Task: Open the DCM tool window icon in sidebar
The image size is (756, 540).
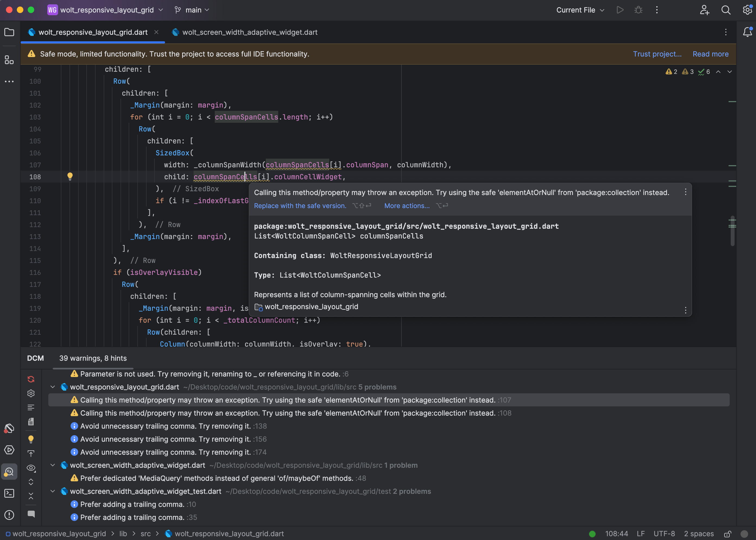Action: (9, 472)
